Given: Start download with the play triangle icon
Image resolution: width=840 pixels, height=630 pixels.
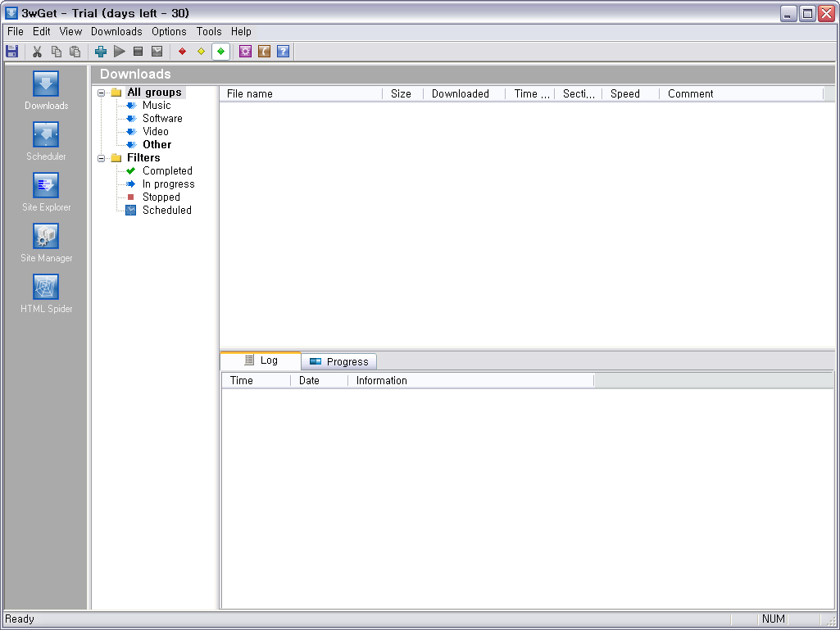Looking at the screenshot, I should click(120, 52).
